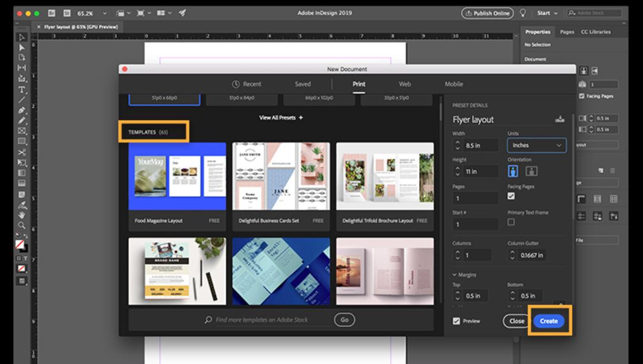Click the Column Gutter stepper
Image resolution: width=643 pixels, height=364 pixels.
512,255
